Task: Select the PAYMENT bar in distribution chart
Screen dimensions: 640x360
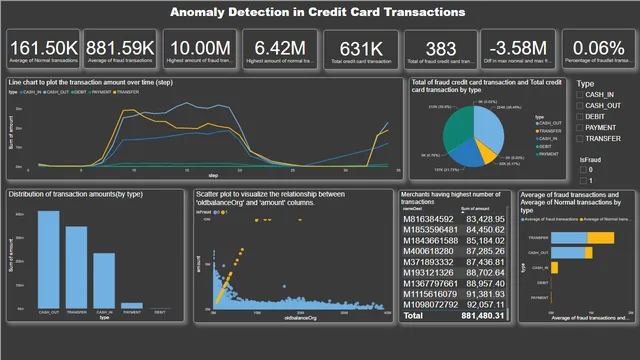Action: (x=132, y=306)
